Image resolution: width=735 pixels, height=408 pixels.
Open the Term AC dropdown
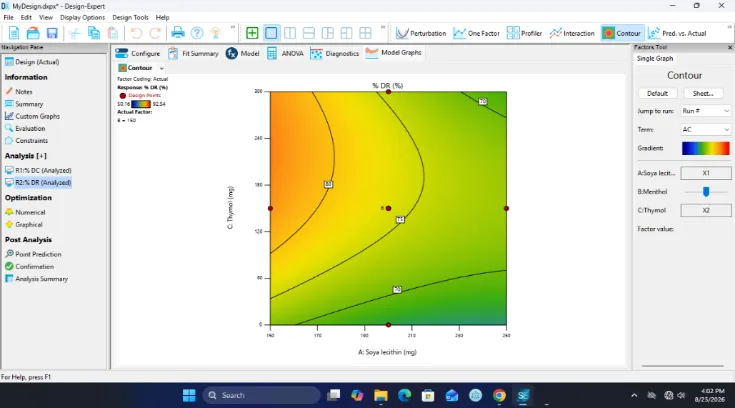[705, 129]
